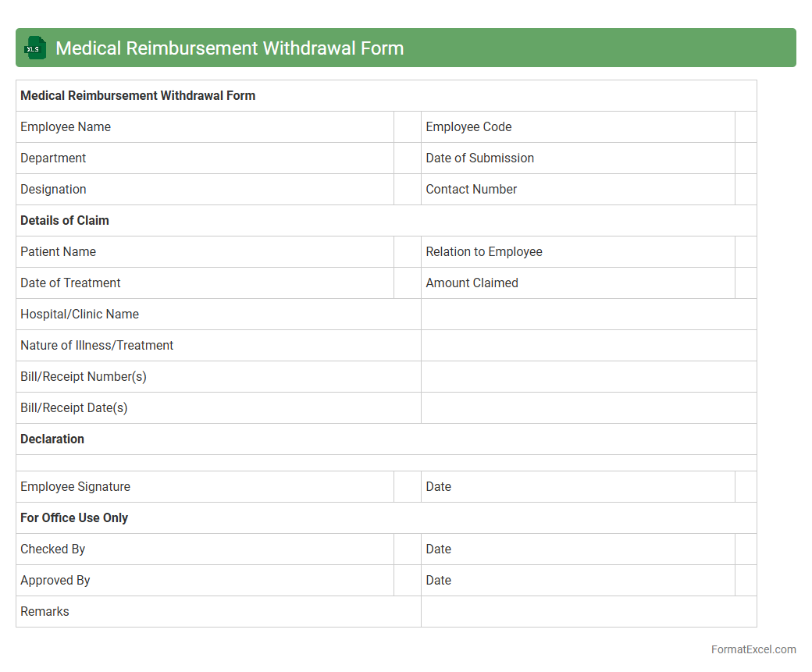This screenshot has height=672, width=812.
Task: Click the green header title text
Action: click(x=230, y=48)
